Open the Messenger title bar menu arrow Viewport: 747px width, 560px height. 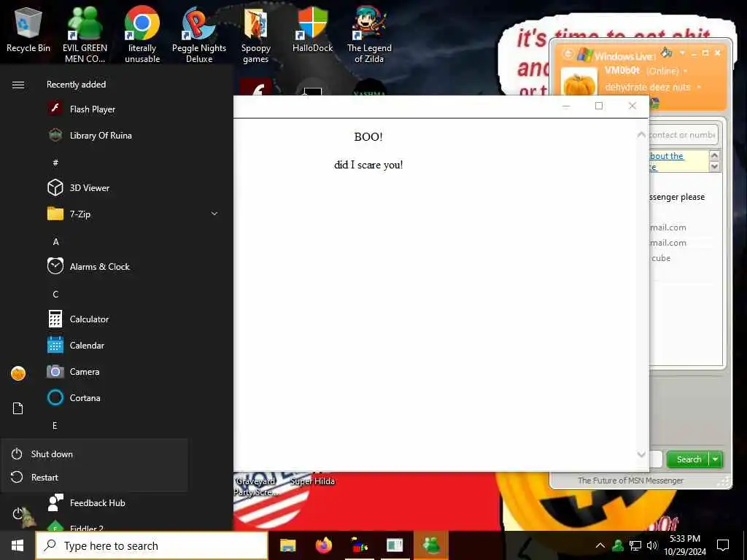pyautogui.click(x=682, y=52)
